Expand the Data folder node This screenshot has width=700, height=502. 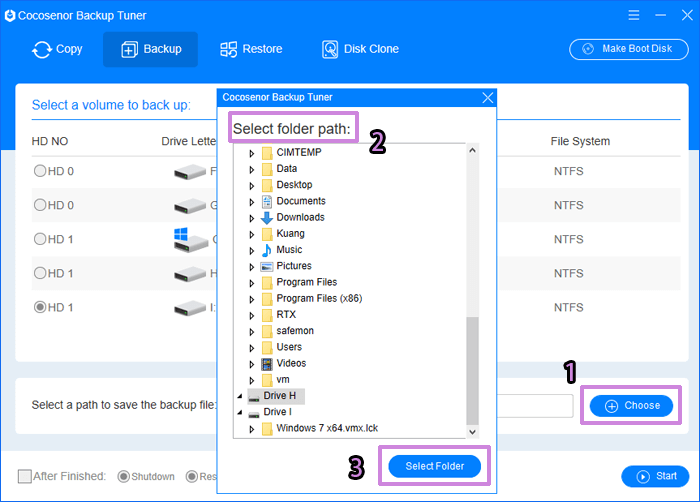pyautogui.click(x=251, y=170)
